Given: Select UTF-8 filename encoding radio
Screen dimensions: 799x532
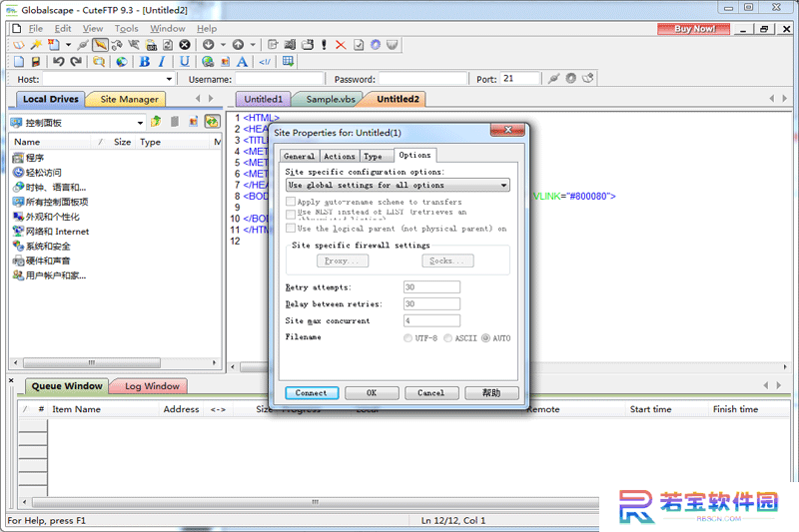Looking at the screenshot, I should pyautogui.click(x=407, y=338).
